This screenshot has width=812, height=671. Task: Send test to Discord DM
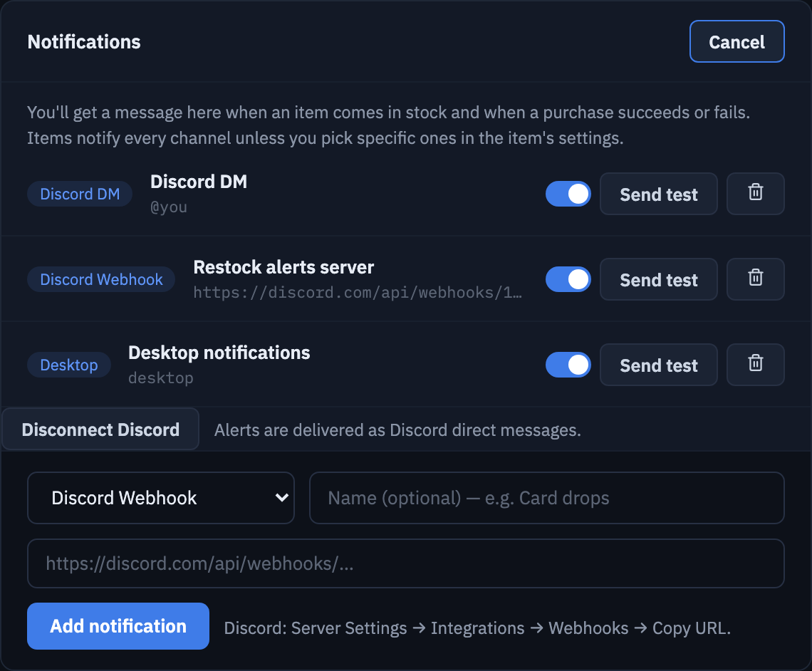[x=659, y=194]
